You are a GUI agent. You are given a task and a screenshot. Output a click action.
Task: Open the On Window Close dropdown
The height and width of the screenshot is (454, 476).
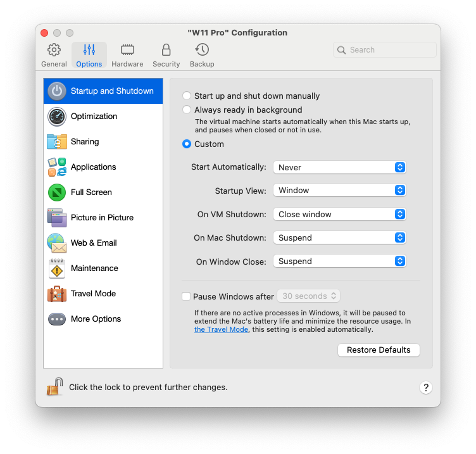340,261
